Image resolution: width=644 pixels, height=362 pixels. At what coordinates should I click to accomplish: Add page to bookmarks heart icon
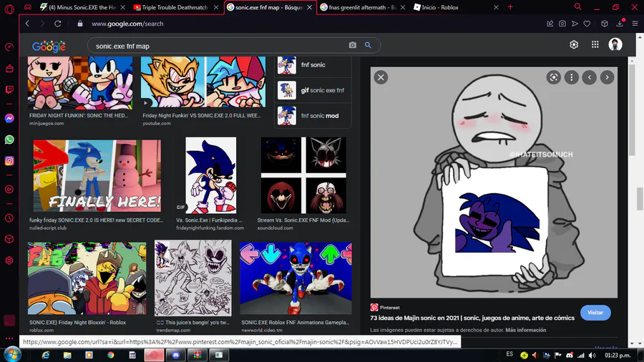[587, 24]
